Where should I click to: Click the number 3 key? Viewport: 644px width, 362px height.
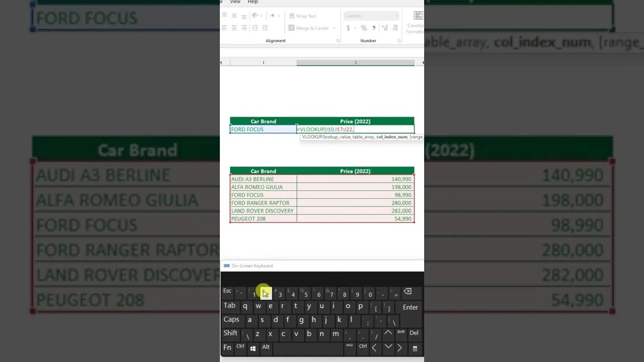click(x=280, y=294)
